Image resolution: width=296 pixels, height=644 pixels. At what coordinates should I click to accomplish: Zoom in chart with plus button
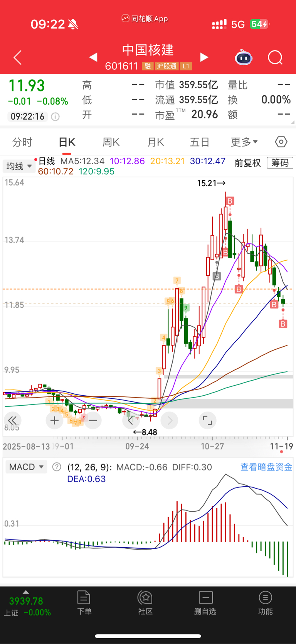(54, 420)
